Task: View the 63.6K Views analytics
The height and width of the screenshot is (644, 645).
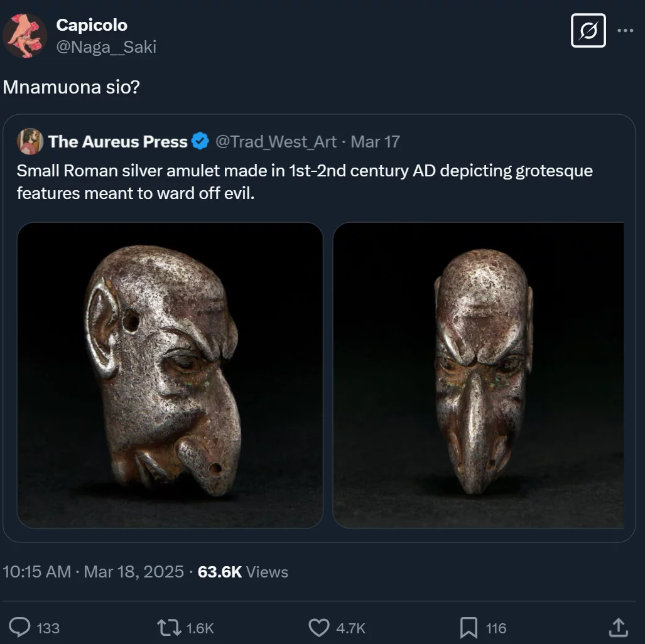Action: (x=243, y=572)
